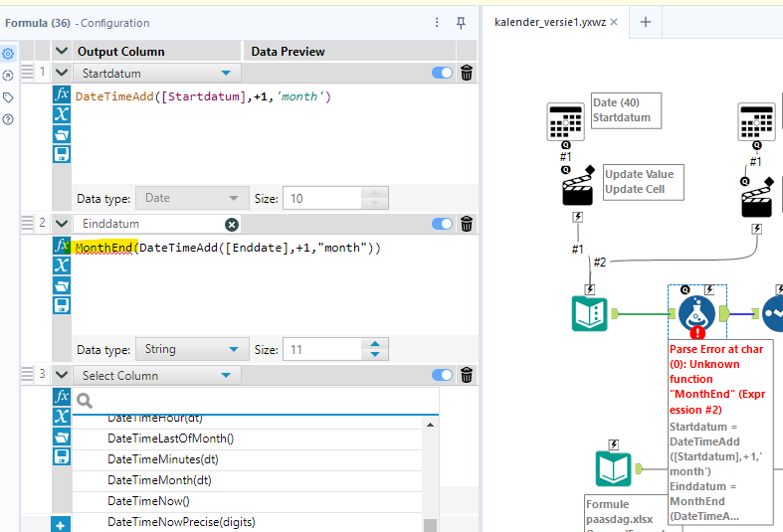Open a new workflow tab with plus
The width and height of the screenshot is (783, 532).
coord(646,22)
